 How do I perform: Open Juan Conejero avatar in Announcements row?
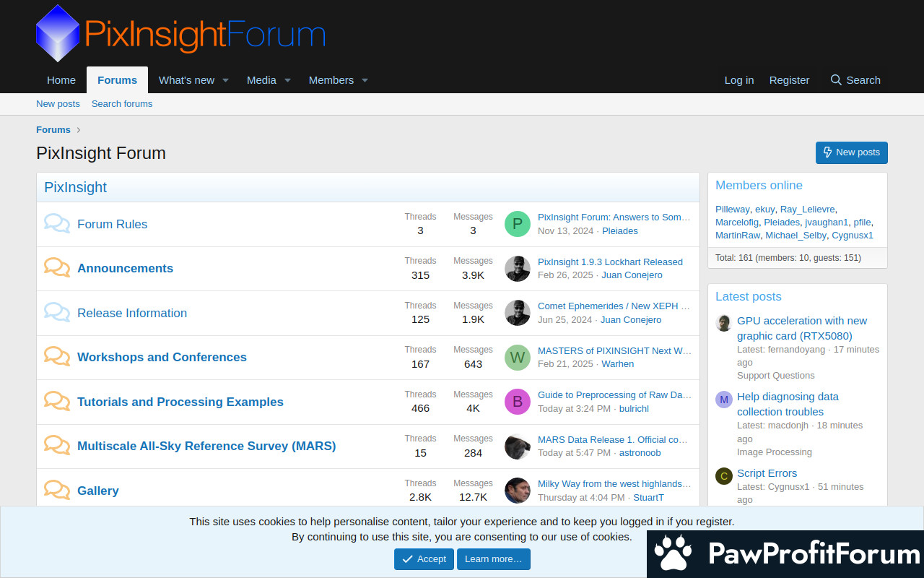(x=518, y=269)
